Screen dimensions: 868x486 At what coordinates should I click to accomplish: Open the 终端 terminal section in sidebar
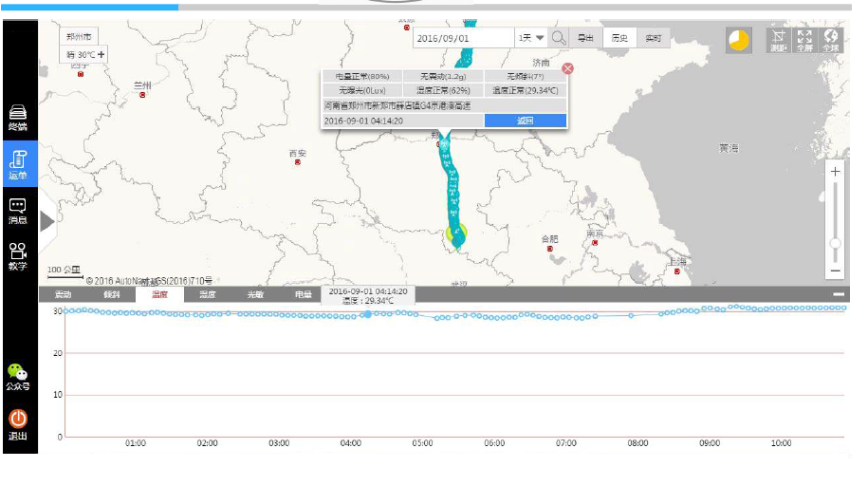[18, 117]
